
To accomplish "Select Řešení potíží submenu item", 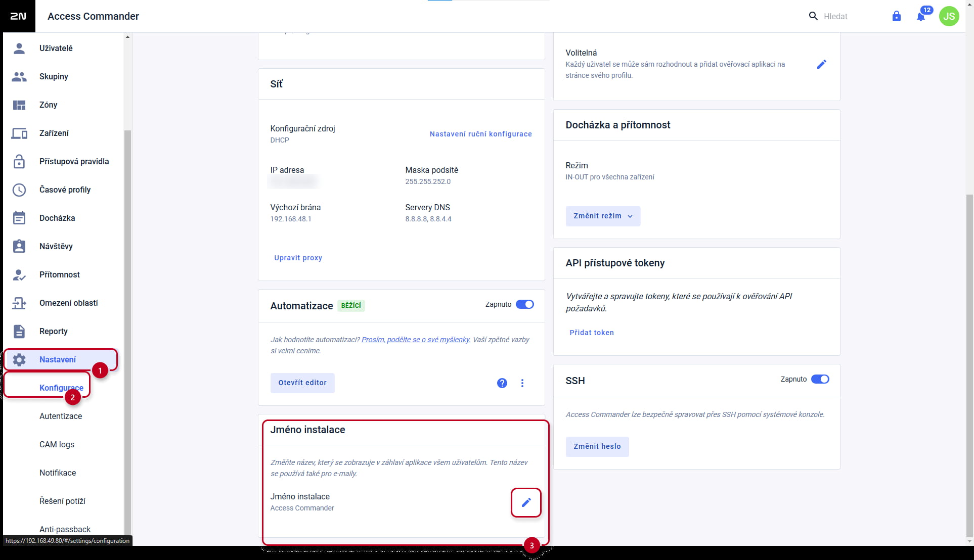I will (x=62, y=501).
